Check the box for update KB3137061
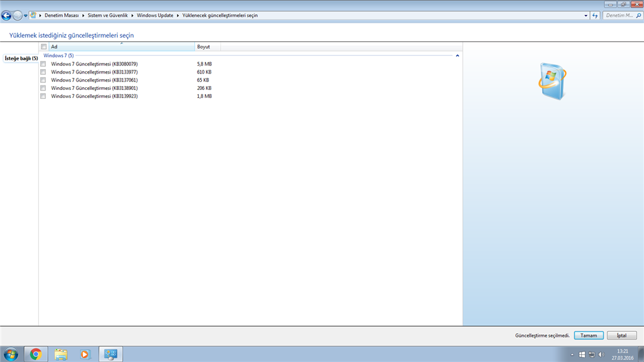 43,80
